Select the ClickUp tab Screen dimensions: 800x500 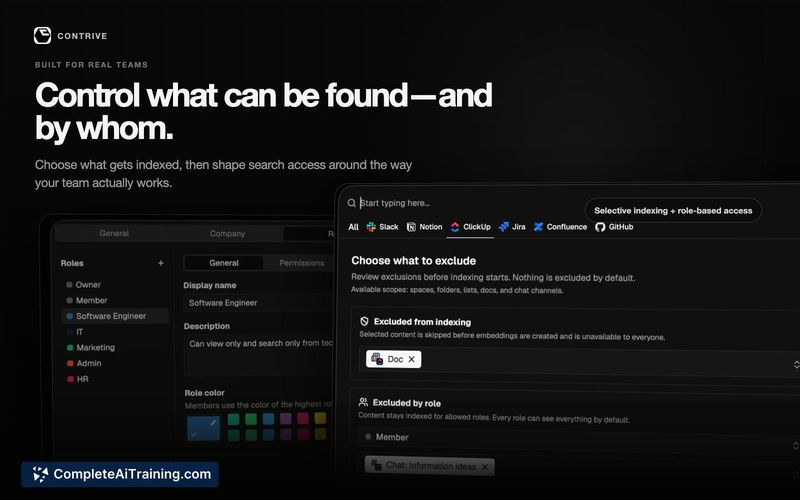click(x=470, y=227)
